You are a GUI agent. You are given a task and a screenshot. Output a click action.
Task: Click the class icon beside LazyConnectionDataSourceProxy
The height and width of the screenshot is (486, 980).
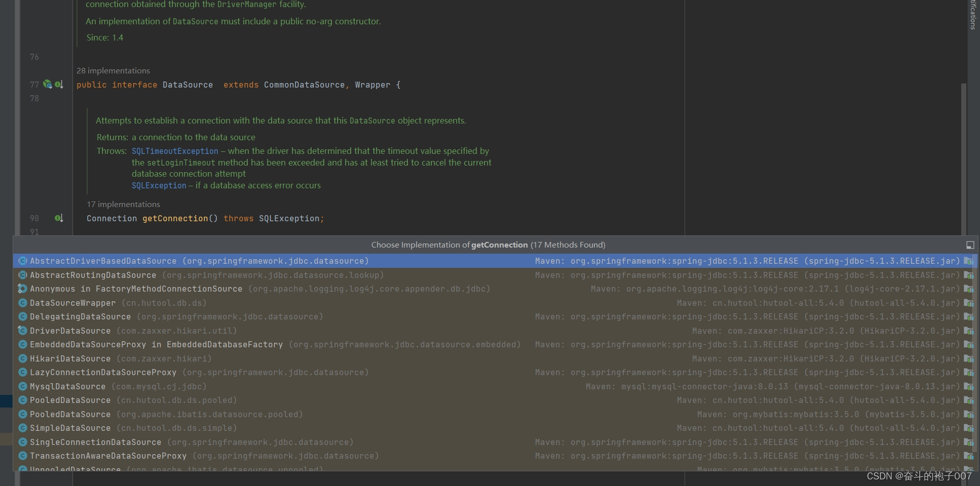(x=23, y=372)
